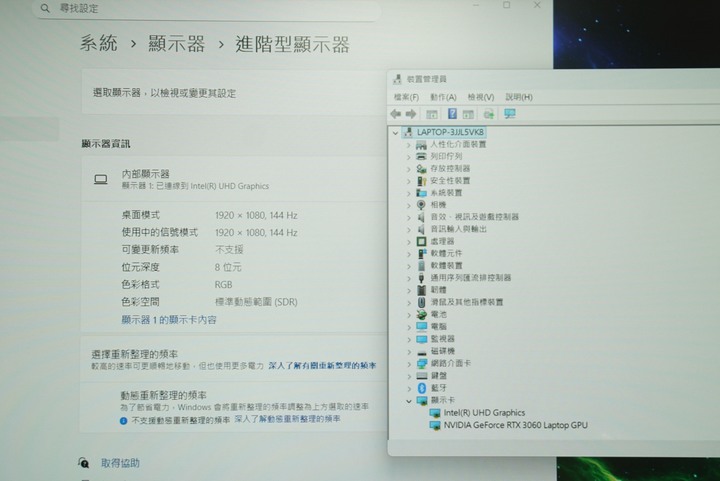Click the 取得協助 help icon
Screen dimensions: 720x481
(83, 463)
